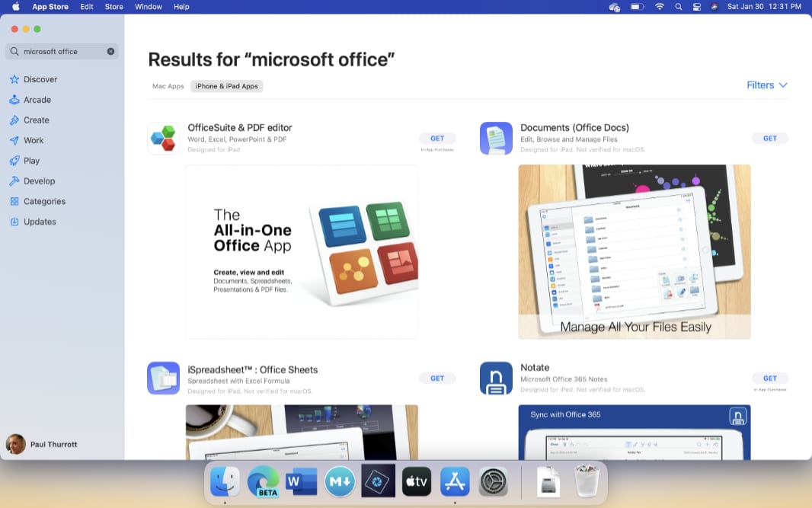Click the search field magnifier icon
Viewport: 812px width, 508px height.
[14, 51]
